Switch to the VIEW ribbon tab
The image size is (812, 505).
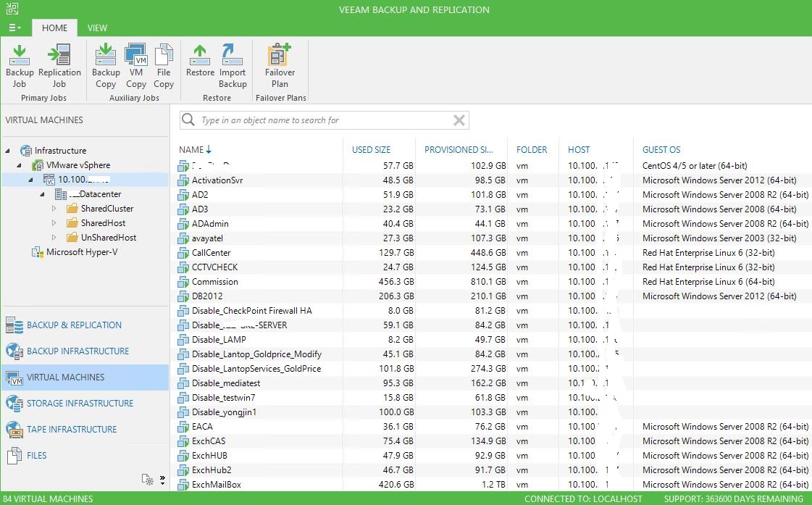97,28
